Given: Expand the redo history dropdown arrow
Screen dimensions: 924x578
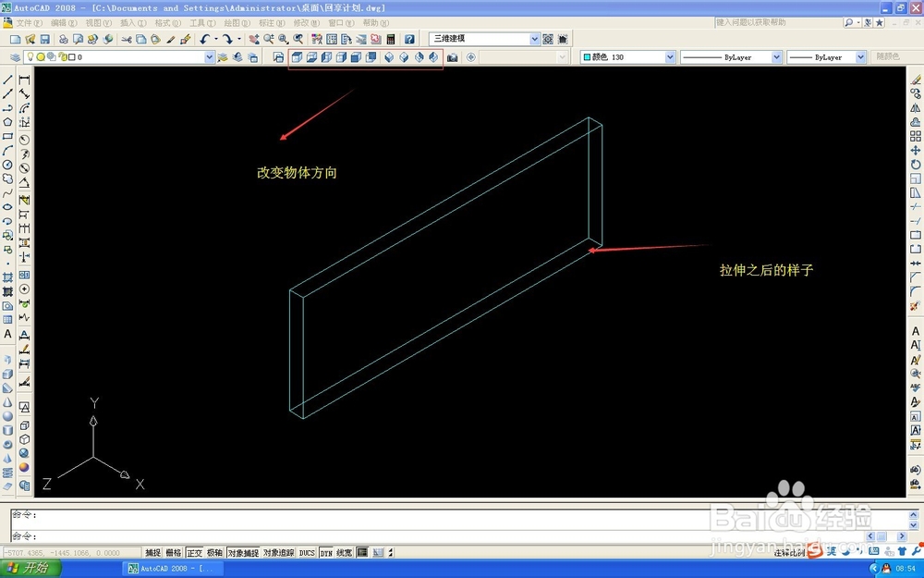Looking at the screenshot, I should tap(238, 39).
